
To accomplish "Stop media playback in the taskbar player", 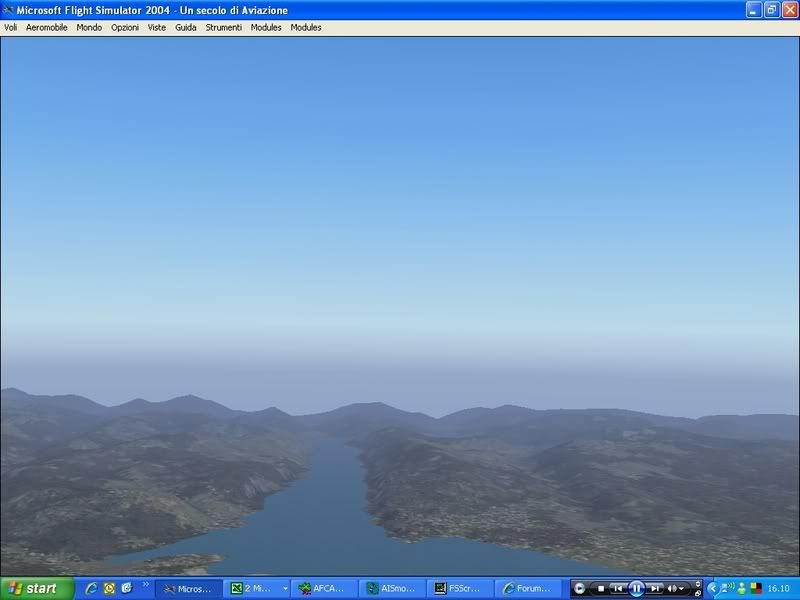I will pos(601,589).
